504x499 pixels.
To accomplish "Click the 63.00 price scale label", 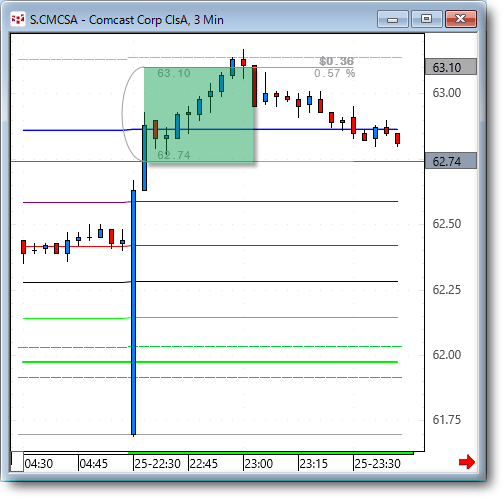I will [447, 92].
